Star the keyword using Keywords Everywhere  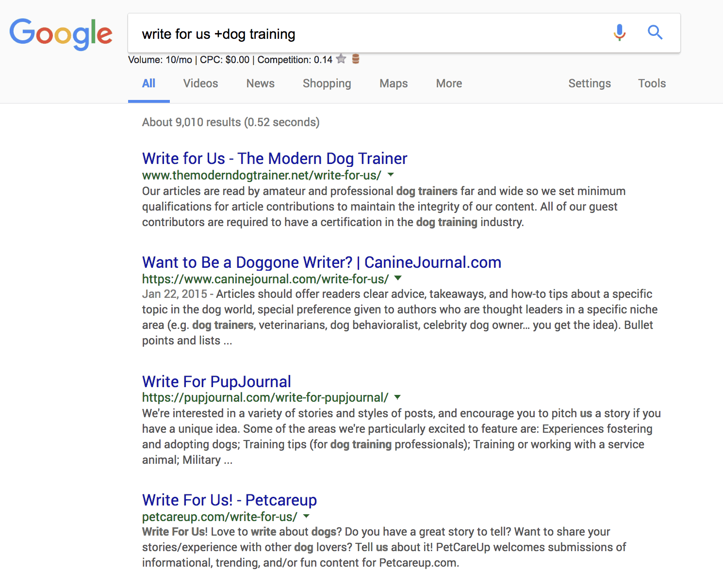tap(341, 59)
